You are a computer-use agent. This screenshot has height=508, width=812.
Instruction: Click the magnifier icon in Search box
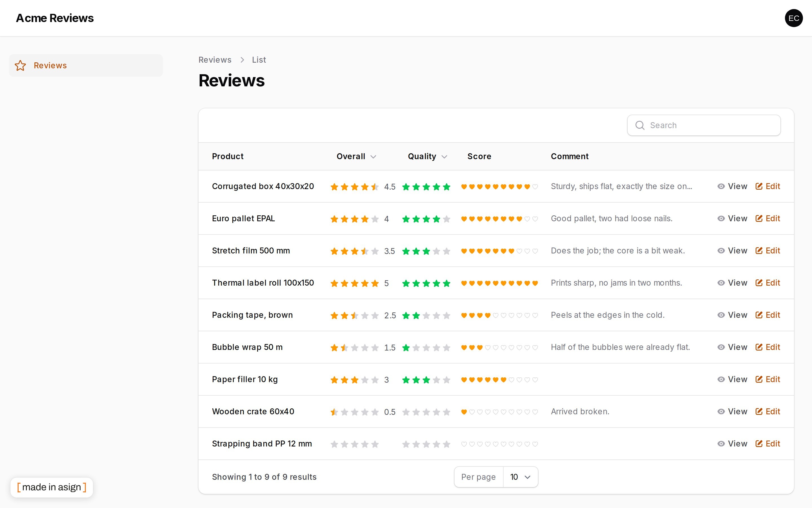[639, 125]
